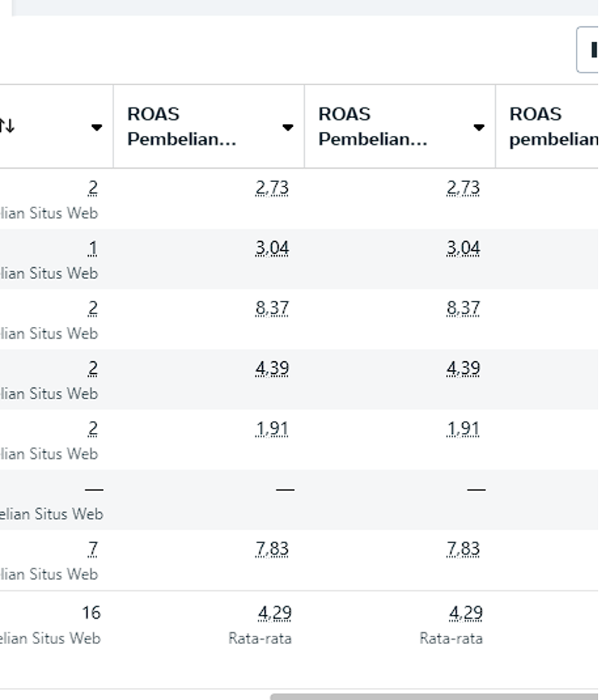599x700 pixels.
Task: Click the 4,29 average in second ROAS column
Action: [466, 613]
